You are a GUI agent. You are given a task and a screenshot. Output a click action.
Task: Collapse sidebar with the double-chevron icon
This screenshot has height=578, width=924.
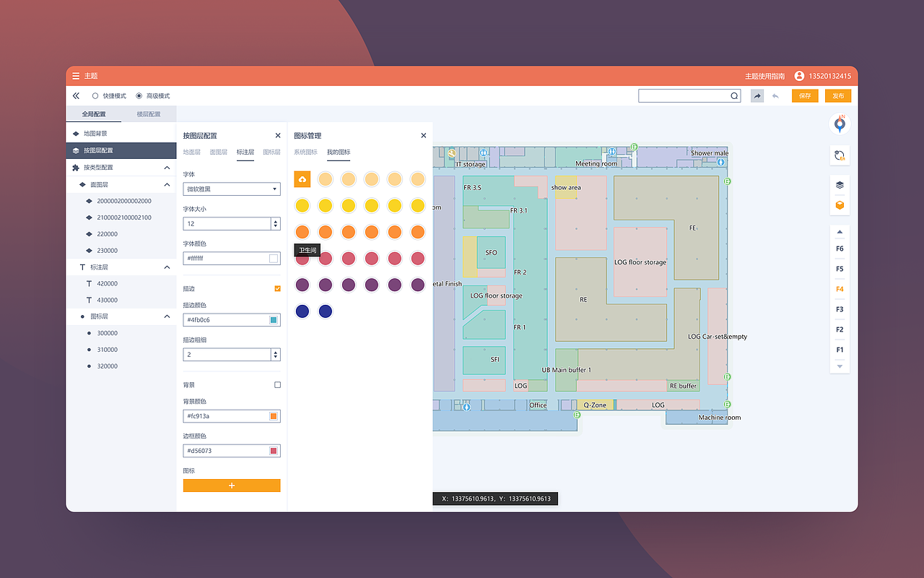pyautogui.click(x=76, y=95)
